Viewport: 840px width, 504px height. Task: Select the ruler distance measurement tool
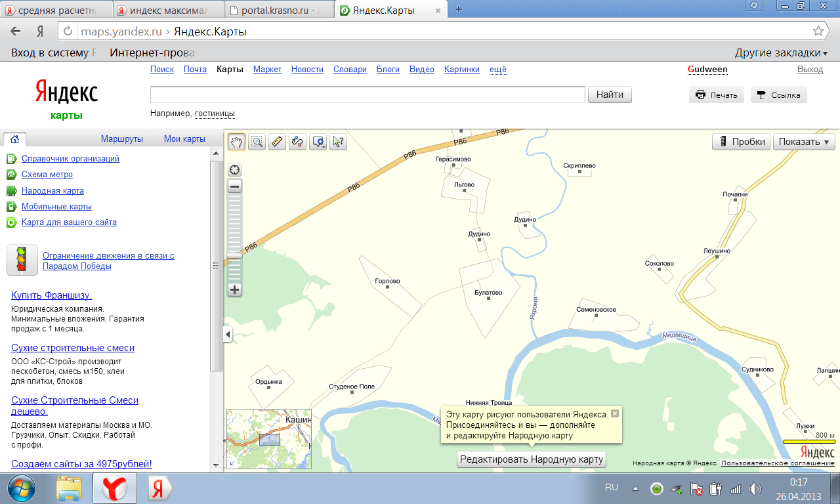[277, 141]
